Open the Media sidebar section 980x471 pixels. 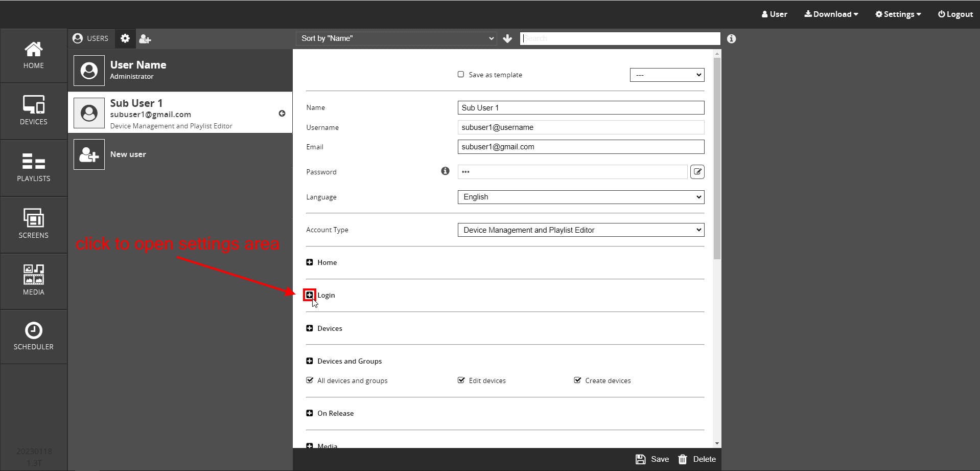tap(34, 281)
